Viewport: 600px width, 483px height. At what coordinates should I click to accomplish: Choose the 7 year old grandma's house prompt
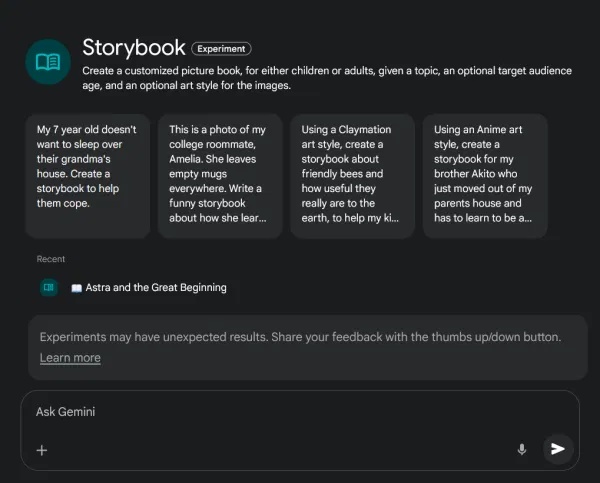click(88, 176)
